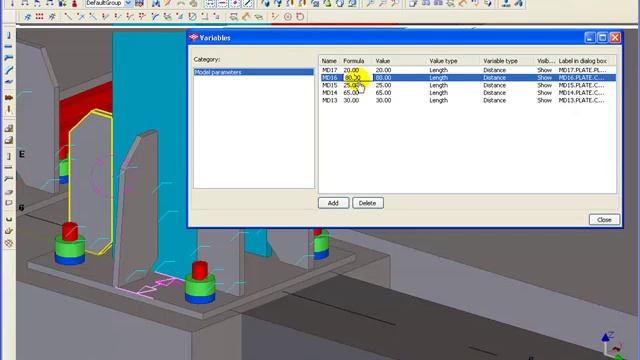This screenshot has height=360, width=640.
Task: Maximize the Variables dialog window
Action: click(x=602, y=38)
